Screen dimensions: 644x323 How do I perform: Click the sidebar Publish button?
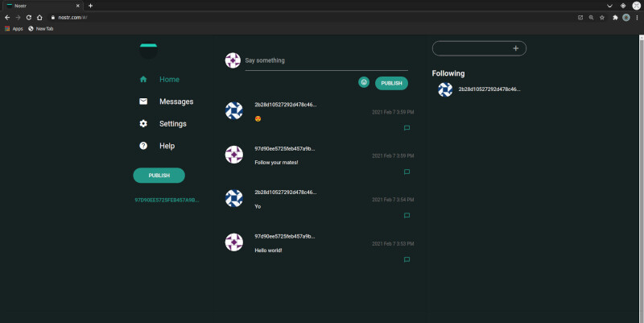[x=159, y=176]
